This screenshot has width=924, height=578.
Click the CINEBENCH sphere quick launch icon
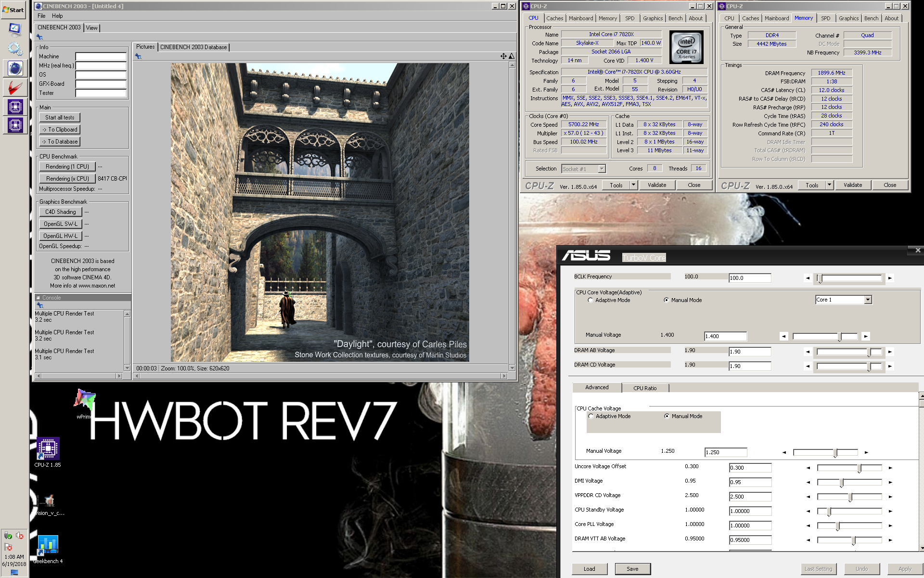15,68
